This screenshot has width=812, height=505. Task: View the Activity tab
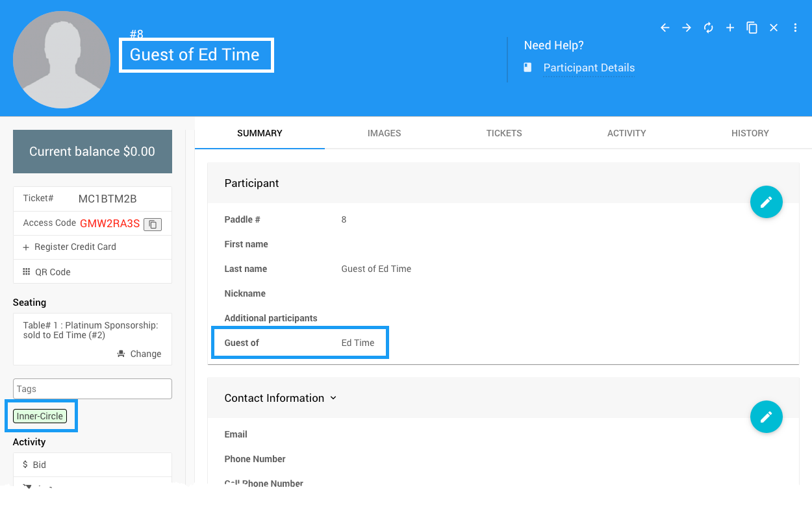(626, 133)
